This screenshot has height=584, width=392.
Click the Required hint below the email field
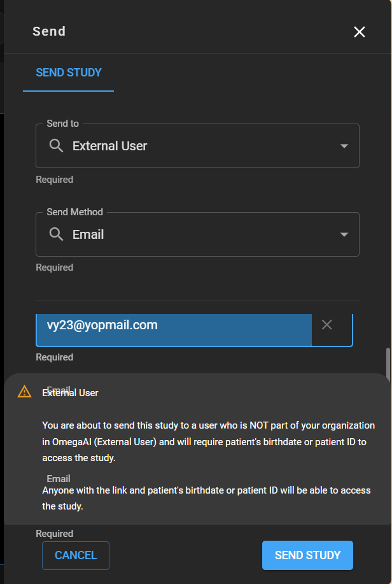(55, 357)
